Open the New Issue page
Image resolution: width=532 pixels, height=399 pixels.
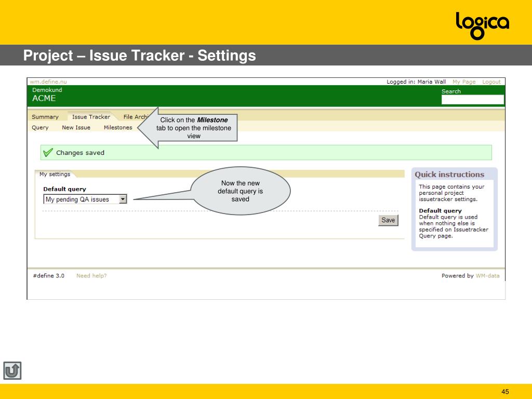(x=76, y=127)
